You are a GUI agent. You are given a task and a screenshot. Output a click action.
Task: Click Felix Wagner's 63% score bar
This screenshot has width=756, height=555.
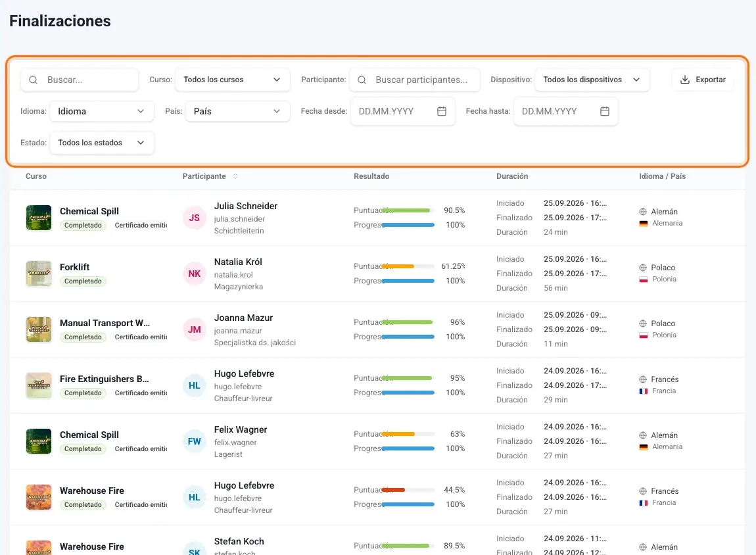click(408, 435)
